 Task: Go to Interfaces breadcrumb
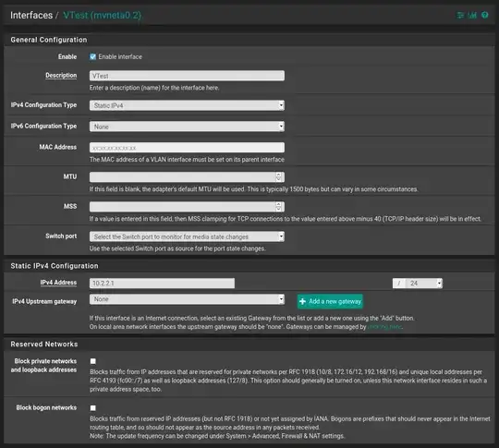[31, 16]
